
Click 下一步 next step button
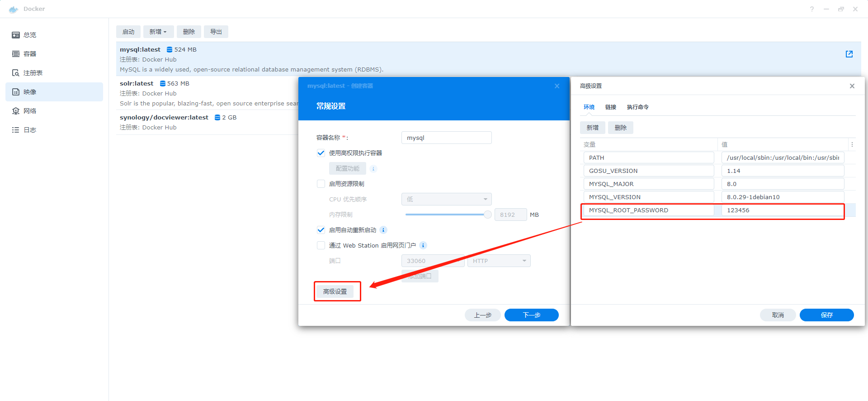(x=532, y=315)
